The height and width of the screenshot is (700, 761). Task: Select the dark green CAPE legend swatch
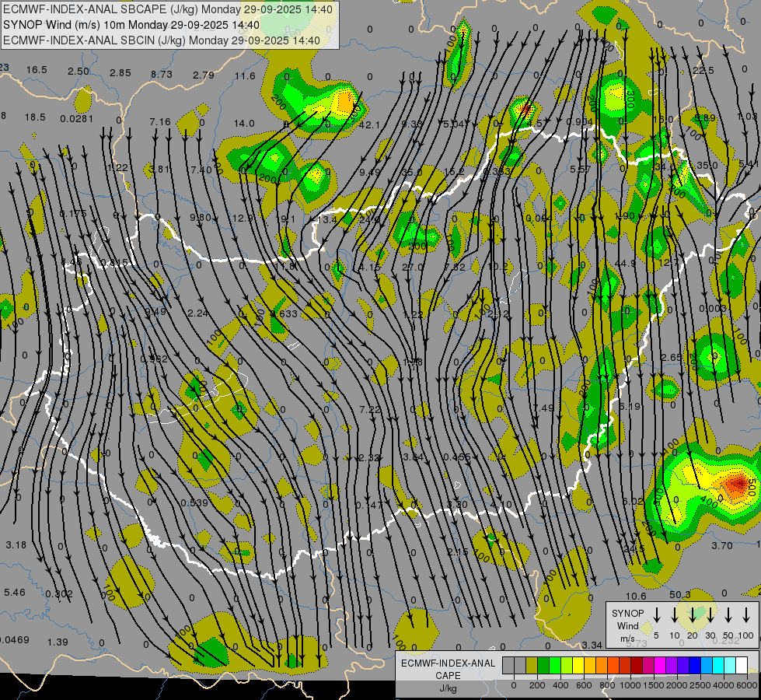(x=543, y=665)
